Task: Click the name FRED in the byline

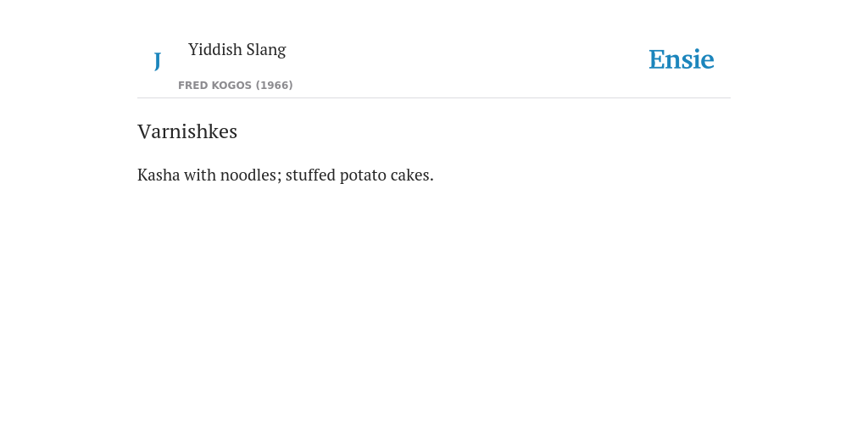Action: [192, 86]
